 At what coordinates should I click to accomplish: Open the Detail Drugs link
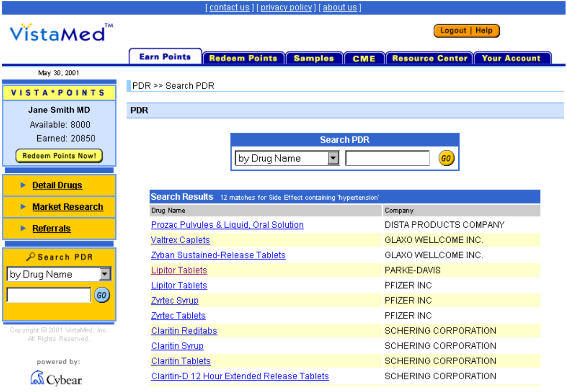pos(57,185)
